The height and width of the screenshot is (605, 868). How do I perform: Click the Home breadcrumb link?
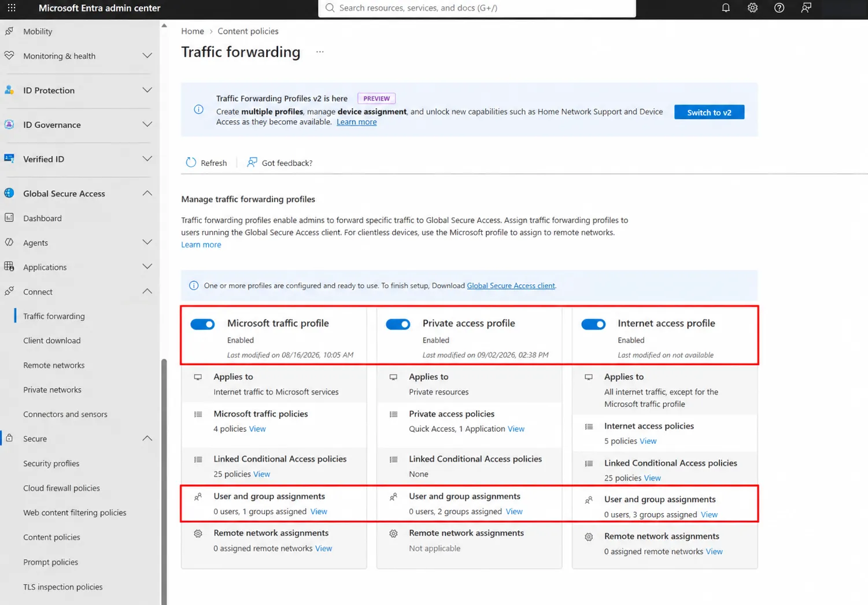tap(193, 31)
